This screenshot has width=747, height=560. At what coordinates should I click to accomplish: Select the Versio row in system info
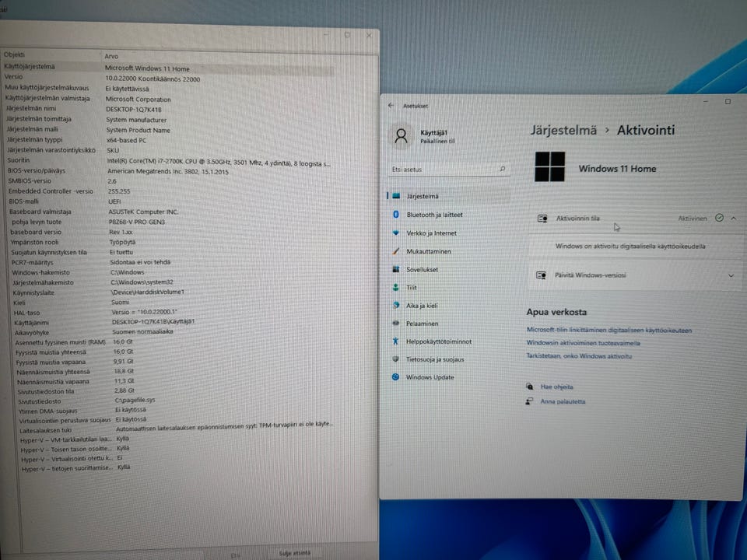point(169,78)
